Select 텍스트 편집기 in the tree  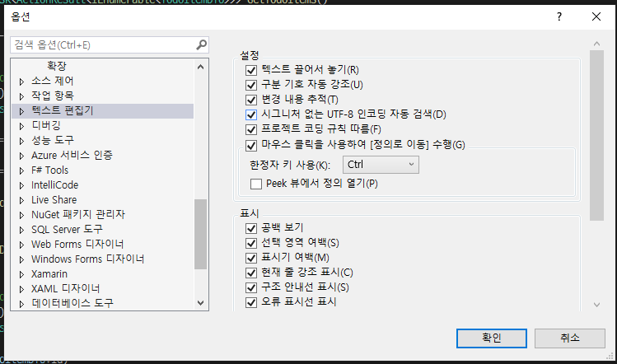tap(62, 111)
